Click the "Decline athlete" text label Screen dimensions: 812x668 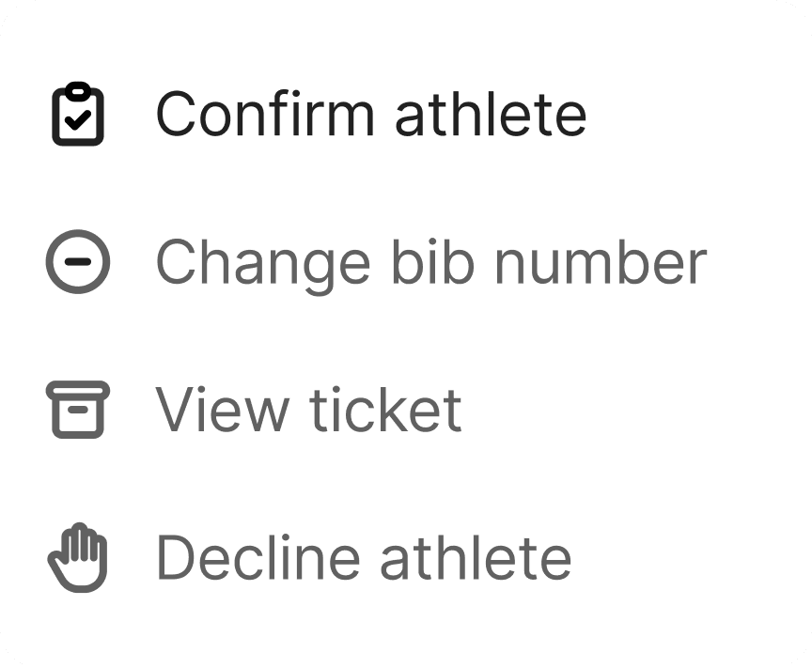pos(363,558)
